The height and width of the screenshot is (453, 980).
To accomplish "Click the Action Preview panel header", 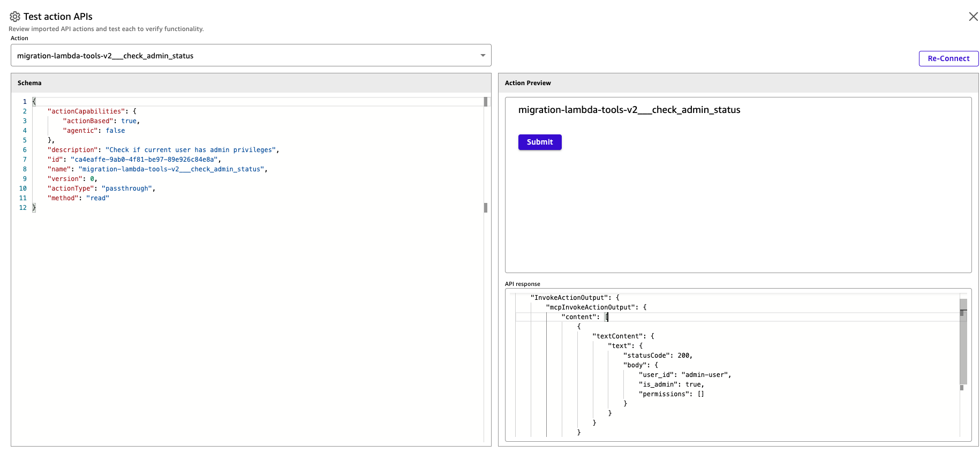I will click(738, 83).
